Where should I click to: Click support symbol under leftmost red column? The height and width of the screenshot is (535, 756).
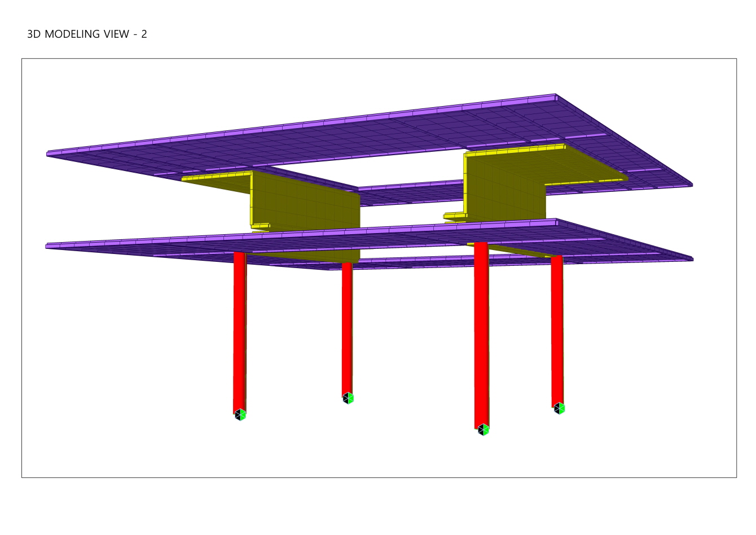click(x=240, y=415)
